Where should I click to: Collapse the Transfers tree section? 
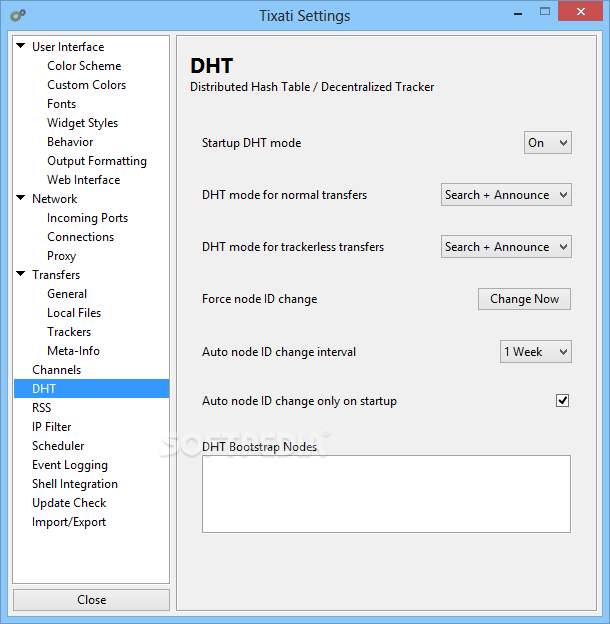point(21,274)
